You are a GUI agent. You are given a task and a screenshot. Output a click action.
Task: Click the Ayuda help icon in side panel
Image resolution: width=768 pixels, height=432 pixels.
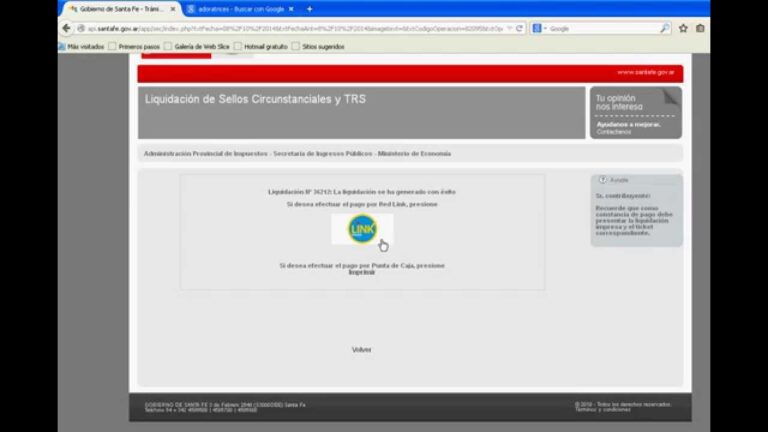(x=603, y=180)
